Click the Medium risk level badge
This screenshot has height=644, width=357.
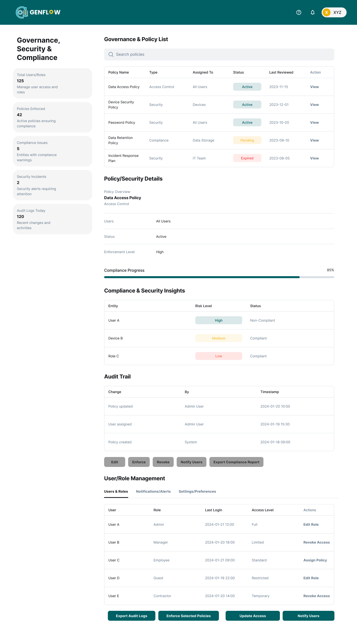[218, 338]
